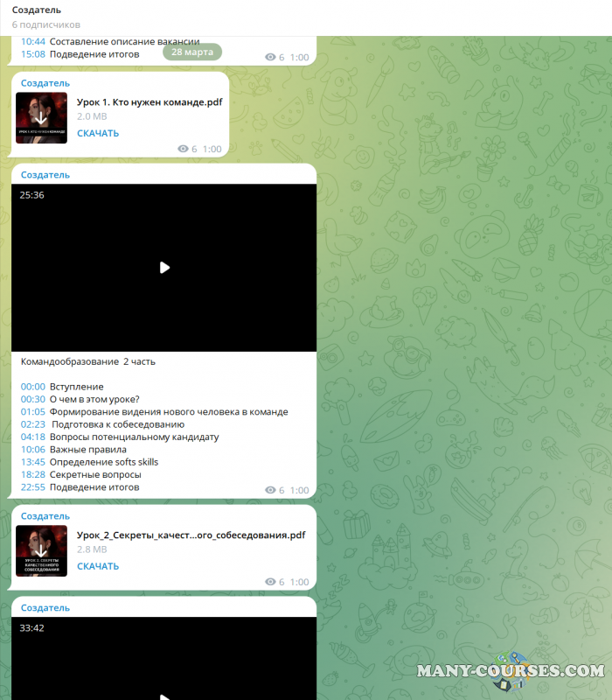Jump to timestamp 00:00 Вступление
Screen dimensions: 612x700
[x=32, y=387]
